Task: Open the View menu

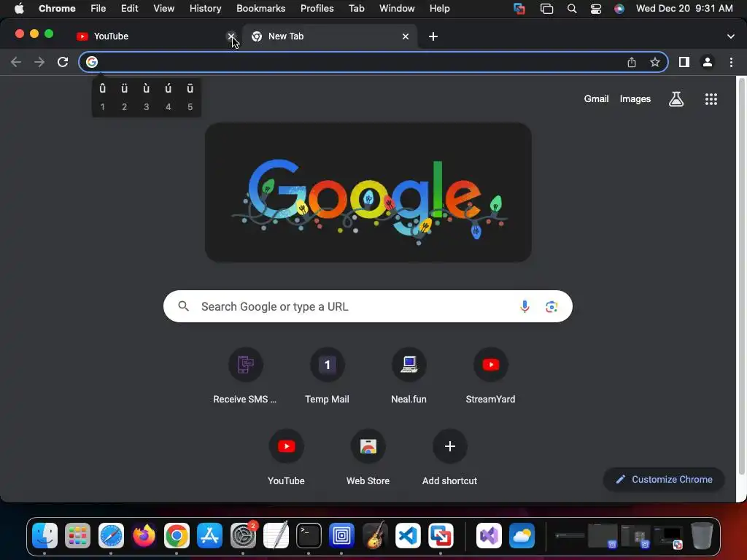Action: pos(164,9)
